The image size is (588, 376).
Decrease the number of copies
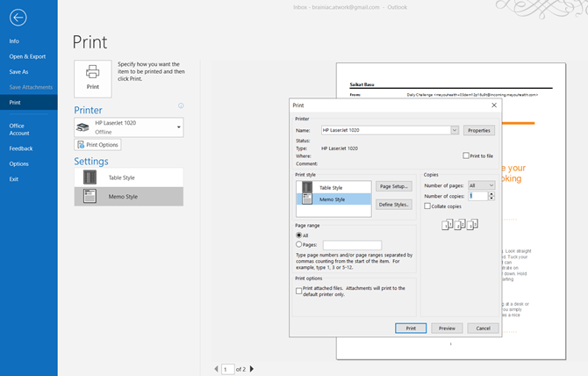coord(491,199)
